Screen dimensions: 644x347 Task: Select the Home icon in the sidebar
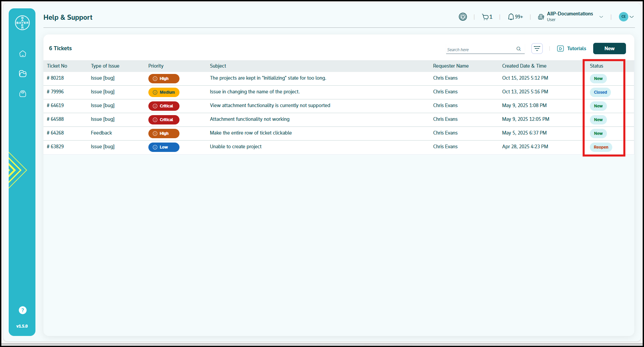point(22,54)
